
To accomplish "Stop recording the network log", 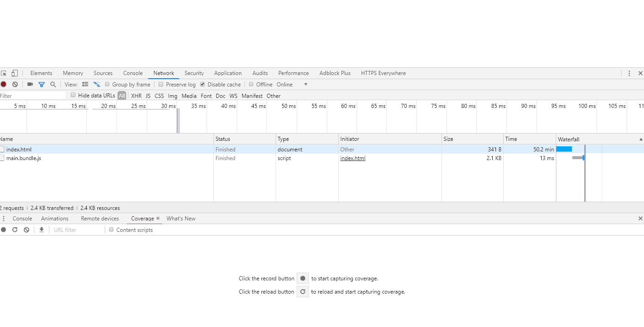I will coord(4,84).
